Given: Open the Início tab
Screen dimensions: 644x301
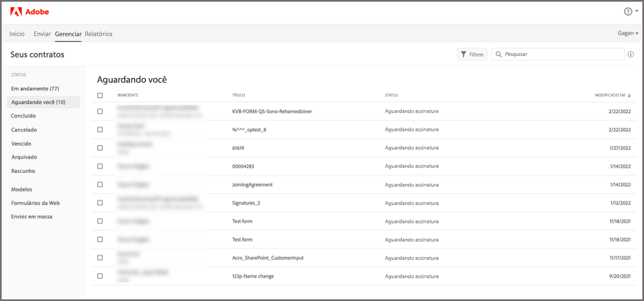Looking at the screenshot, I should point(17,34).
